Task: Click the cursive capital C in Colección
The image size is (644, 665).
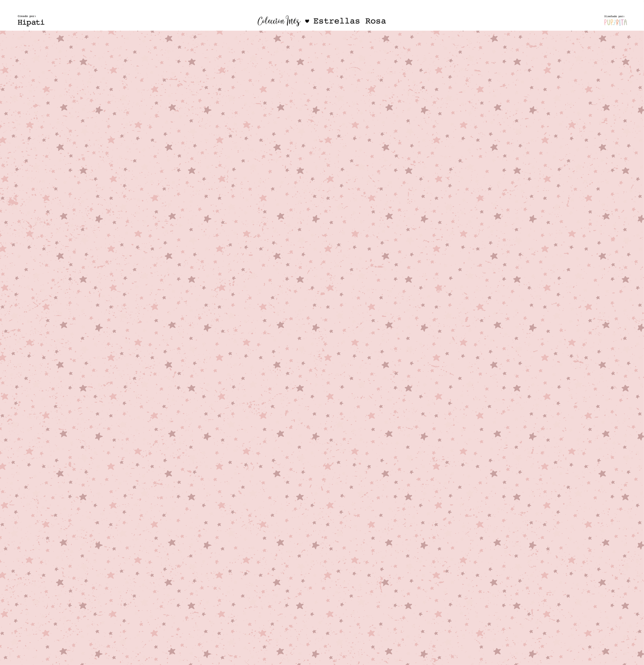Action: (x=260, y=21)
